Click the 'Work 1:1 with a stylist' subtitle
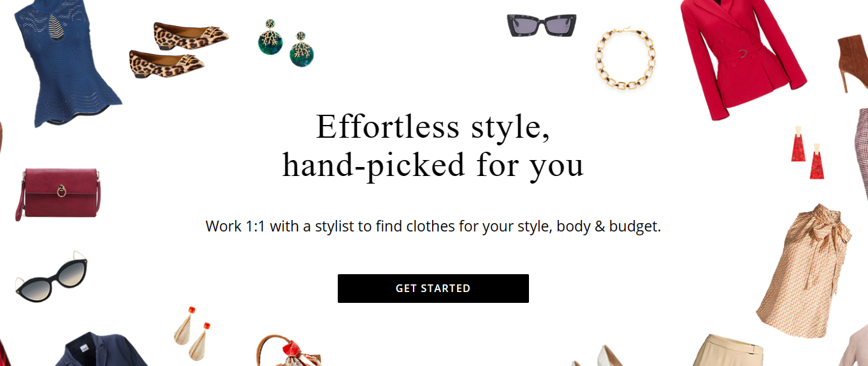This screenshot has height=366, width=868. point(433,226)
